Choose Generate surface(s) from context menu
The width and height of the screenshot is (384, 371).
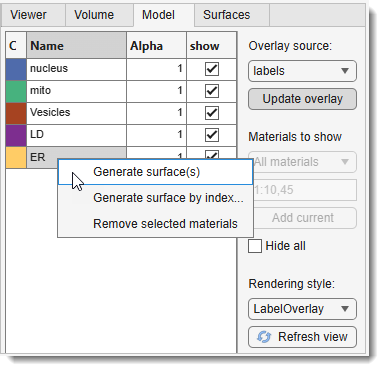[155, 172]
